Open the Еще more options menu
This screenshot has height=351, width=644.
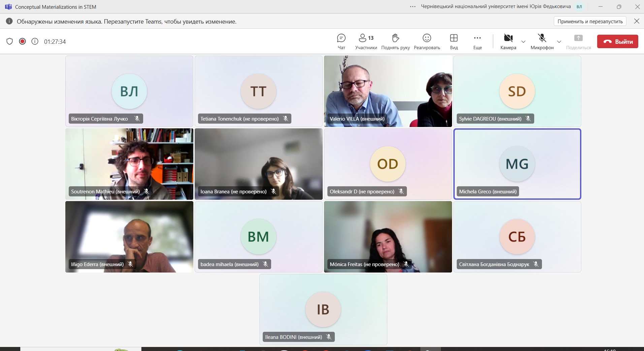[x=477, y=41]
